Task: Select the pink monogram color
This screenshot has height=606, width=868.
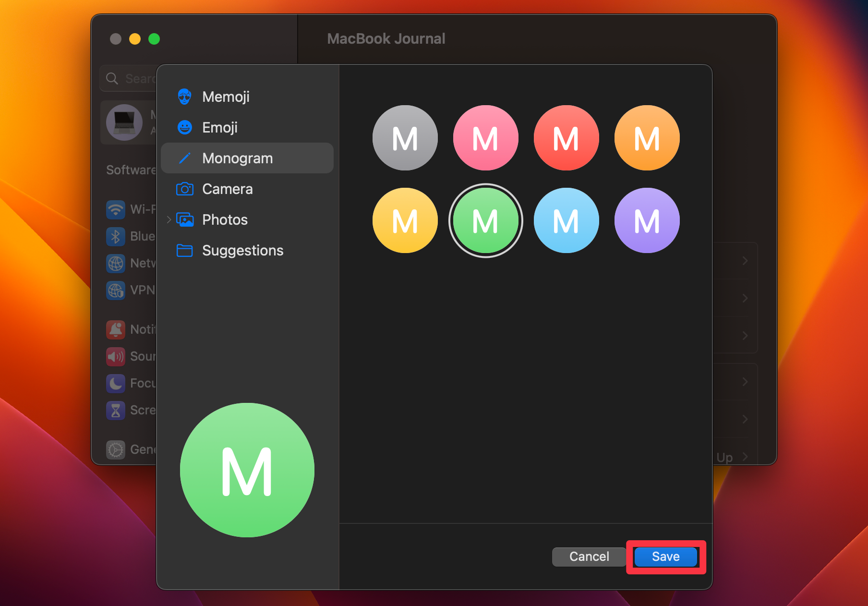Action: coord(485,138)
